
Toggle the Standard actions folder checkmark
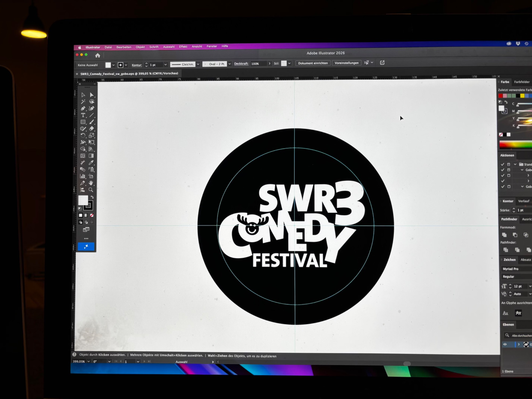tap(502, 164)
